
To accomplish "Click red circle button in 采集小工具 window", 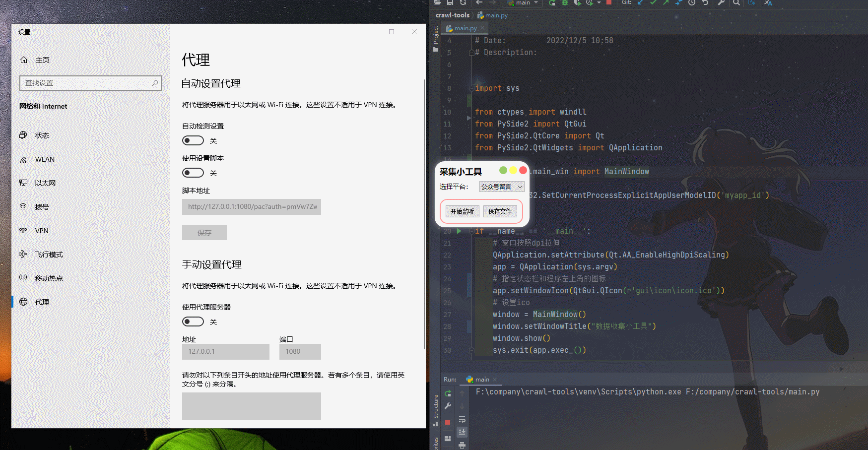I will 523,170.
